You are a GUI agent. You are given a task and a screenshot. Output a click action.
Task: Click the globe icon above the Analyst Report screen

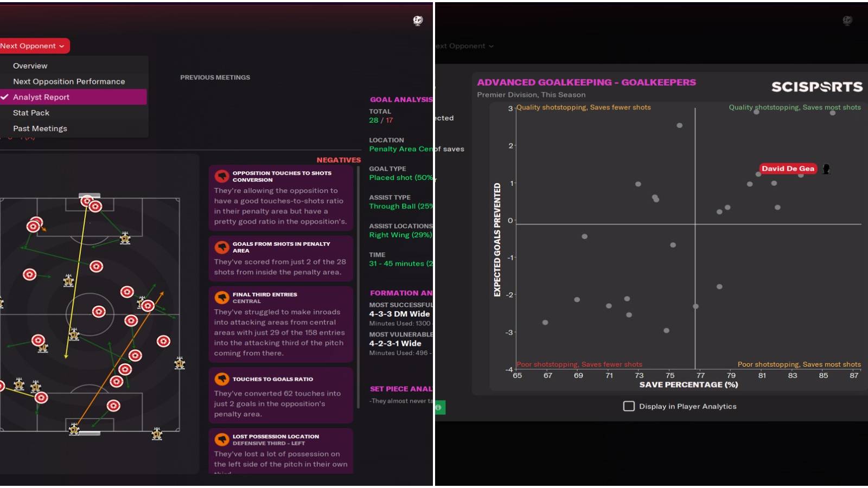[418, 20]
